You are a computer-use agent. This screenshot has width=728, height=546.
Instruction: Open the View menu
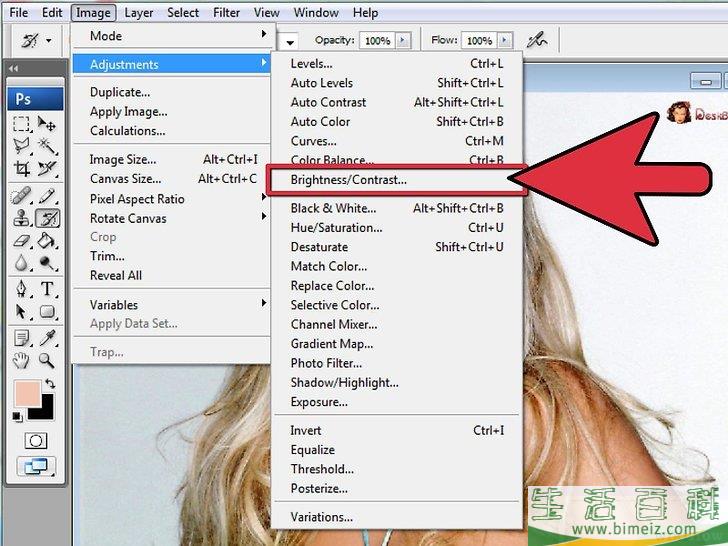pyautogui.click(x=266, y=13)
